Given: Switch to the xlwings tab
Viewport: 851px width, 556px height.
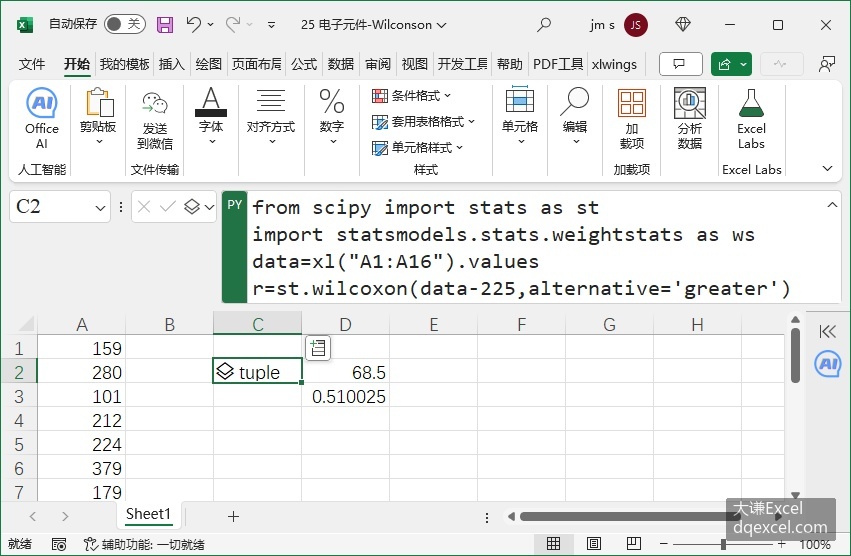Looking at the screenshot, I should [614, 64].
